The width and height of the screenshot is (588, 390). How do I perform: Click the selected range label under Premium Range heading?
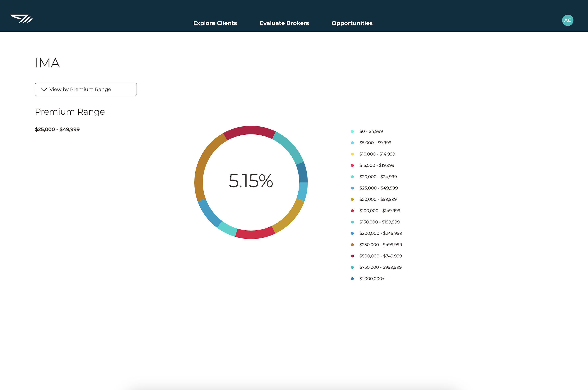point(57,129)
